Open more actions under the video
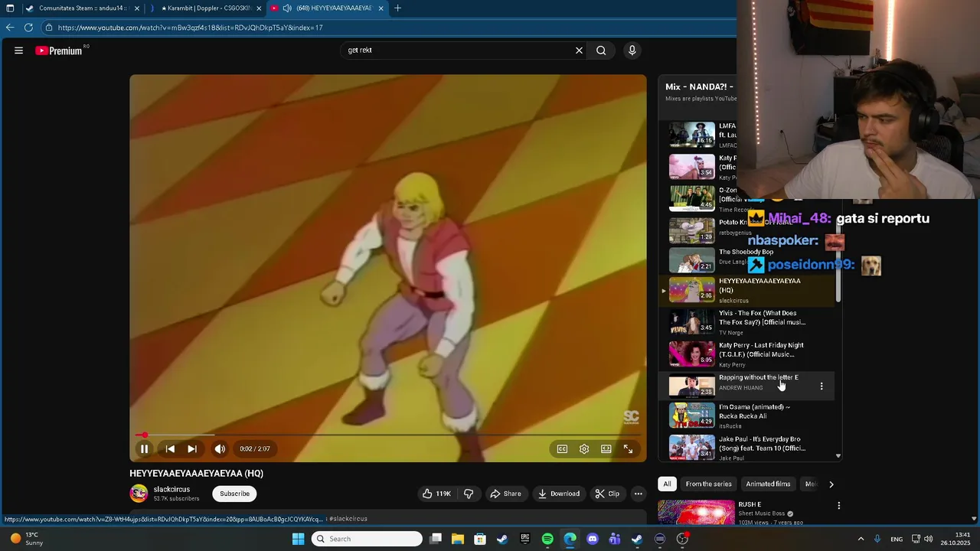The width and height of the screenshot is (980, 551). click(638, 494)
